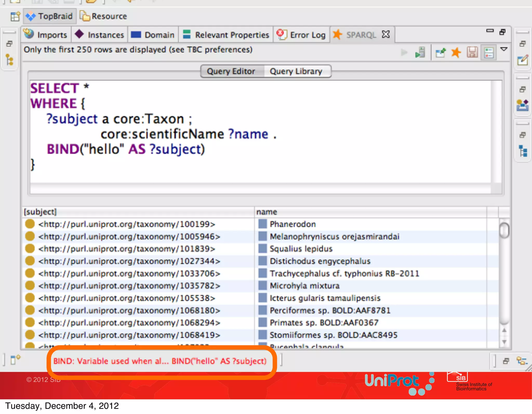Click the results vertical scrollbar thumb
Image resolution: width=532 pixels, height=414 pixels.
504,230
